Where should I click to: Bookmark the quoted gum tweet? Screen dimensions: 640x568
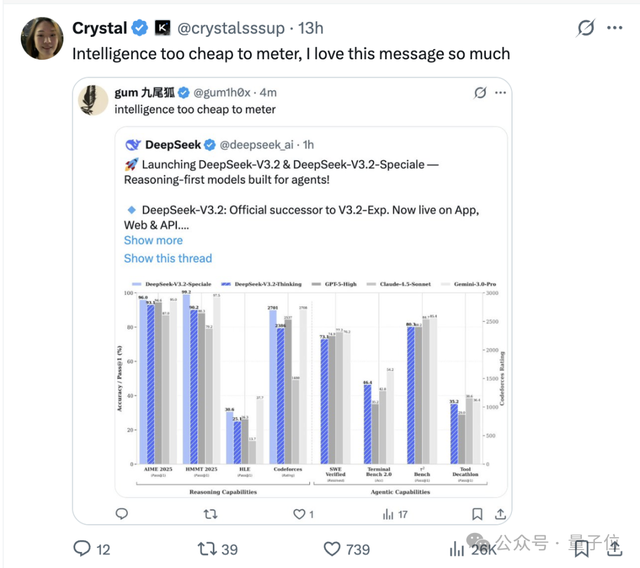tap(477, 514)
